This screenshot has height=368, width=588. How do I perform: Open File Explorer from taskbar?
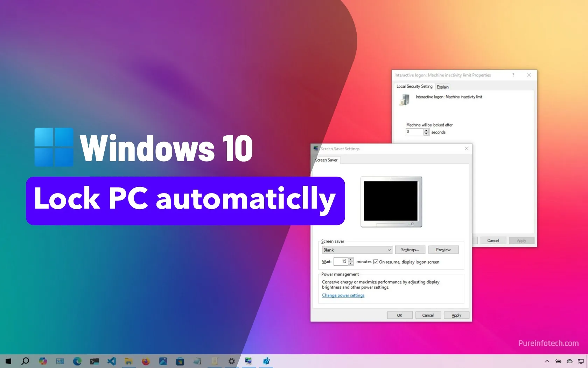click(x=128, y=361)
